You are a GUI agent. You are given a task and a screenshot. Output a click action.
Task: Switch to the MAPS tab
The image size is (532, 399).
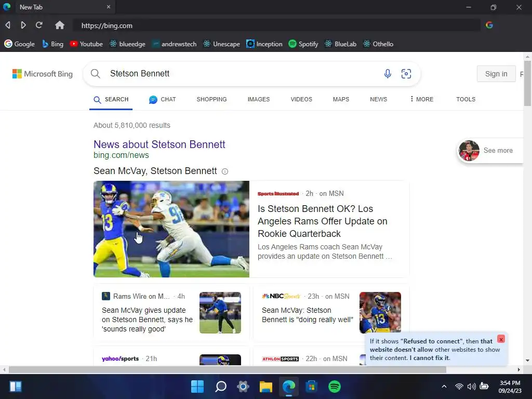(341, 99)
